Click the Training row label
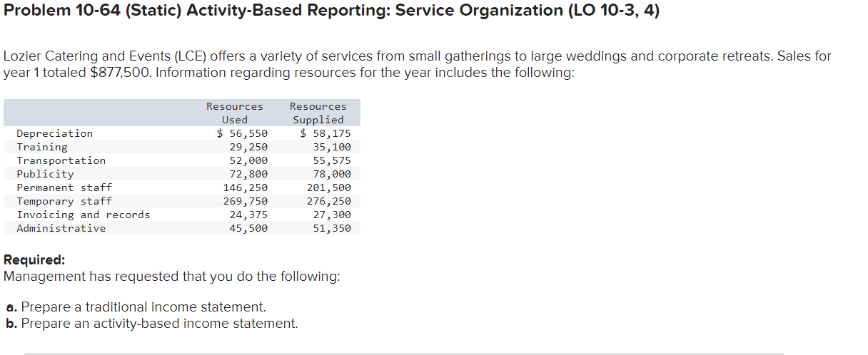Viewport: 868px width, 355px height. [42, 147]
